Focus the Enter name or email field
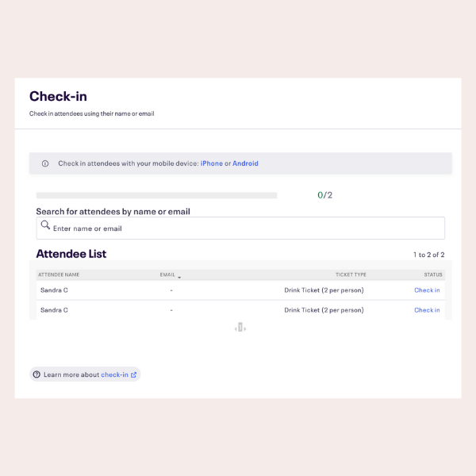 [240, 228]
